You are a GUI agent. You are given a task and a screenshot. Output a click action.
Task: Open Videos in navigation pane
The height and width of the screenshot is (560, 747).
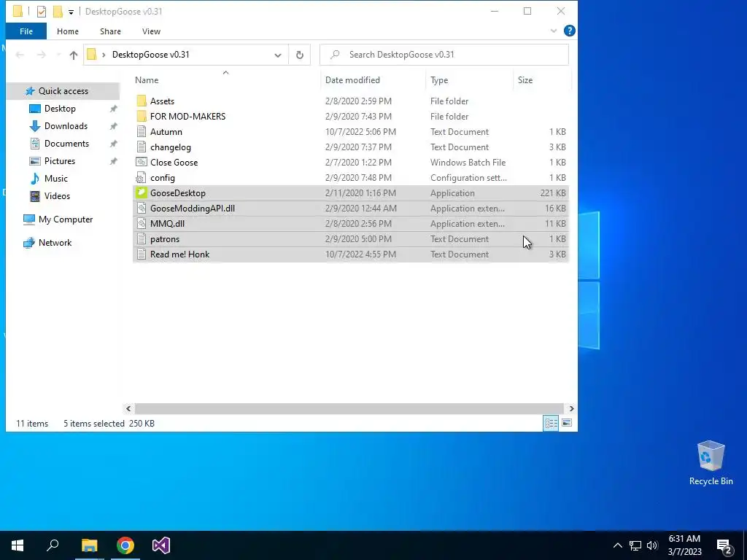click(57, 196)
